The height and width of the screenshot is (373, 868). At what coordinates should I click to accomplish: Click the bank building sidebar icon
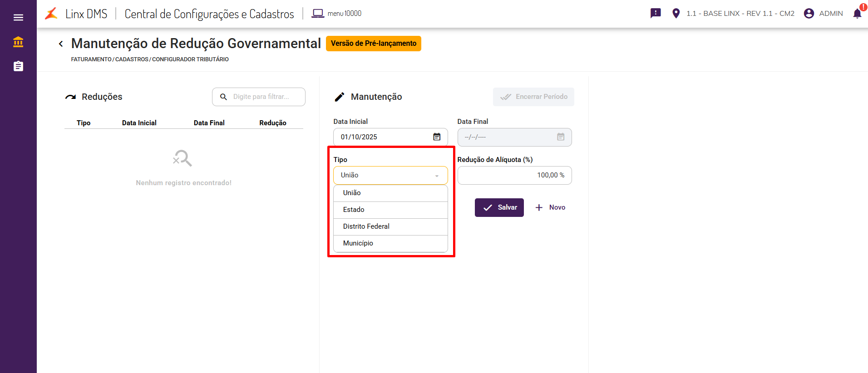click(x=18, y=42)
